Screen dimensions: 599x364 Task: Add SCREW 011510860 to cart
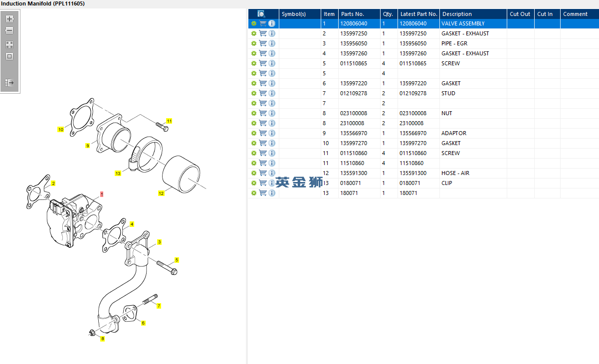263,153
